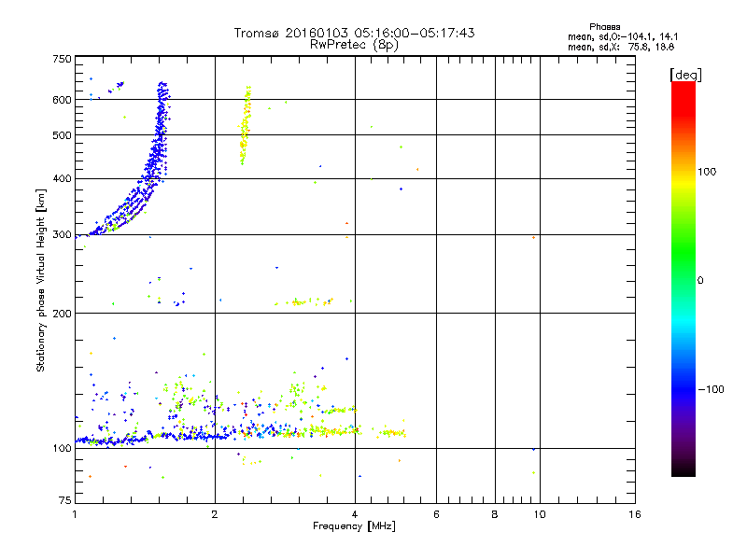The width and height of the screenshot is (747, 560).
Task: Click the y-axis tick label '500'
Action: point(62,135)
